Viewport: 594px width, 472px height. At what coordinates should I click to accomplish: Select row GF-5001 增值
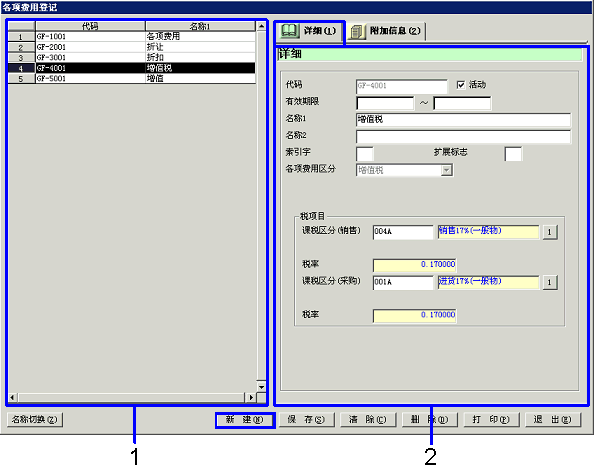[x=131, y=78]
